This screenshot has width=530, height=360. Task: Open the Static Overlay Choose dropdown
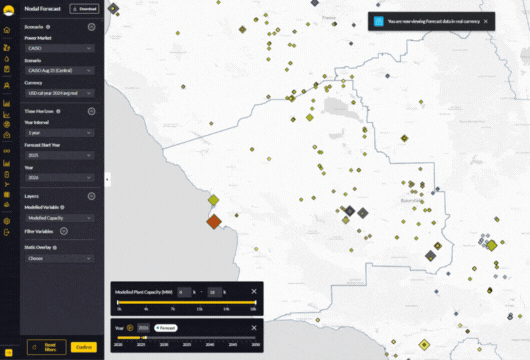point(60,258)
